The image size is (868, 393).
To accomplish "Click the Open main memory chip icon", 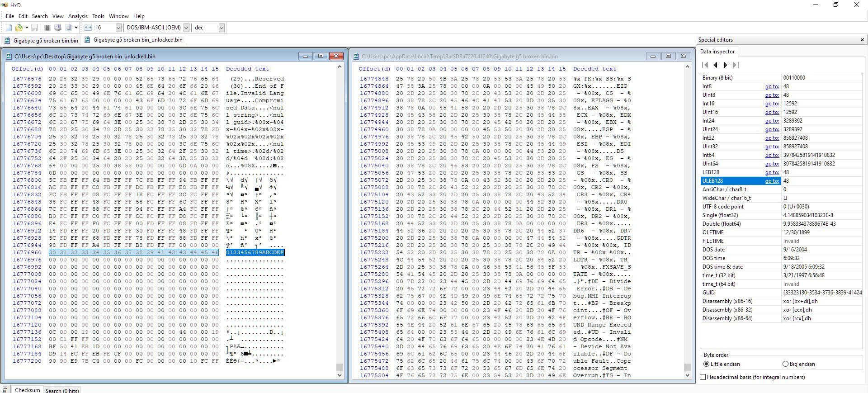I will click(x=47, y=28).
